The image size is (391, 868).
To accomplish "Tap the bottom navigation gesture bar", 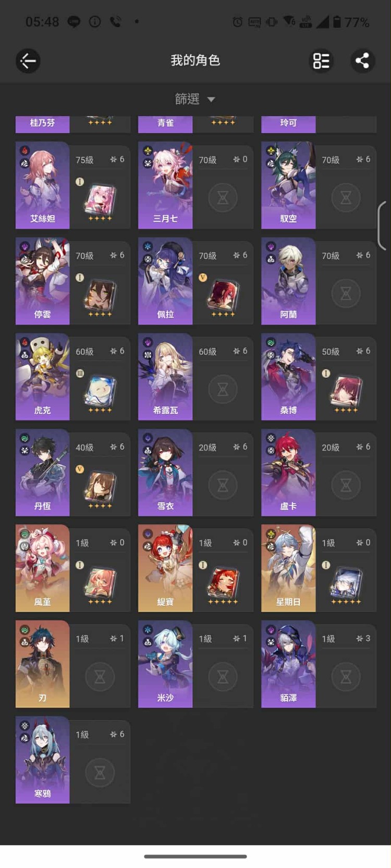I will 195,856.
